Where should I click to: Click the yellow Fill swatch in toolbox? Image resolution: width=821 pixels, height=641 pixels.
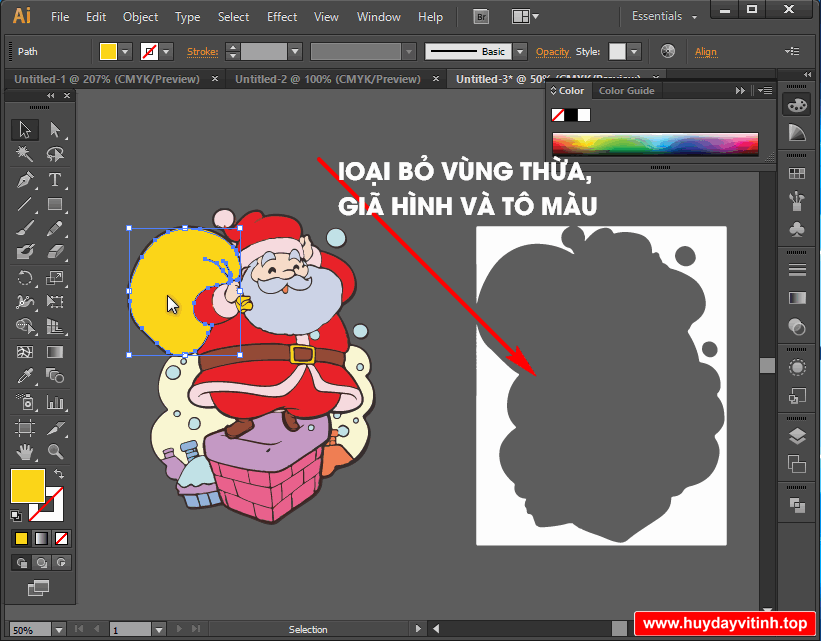pos(27,485)
